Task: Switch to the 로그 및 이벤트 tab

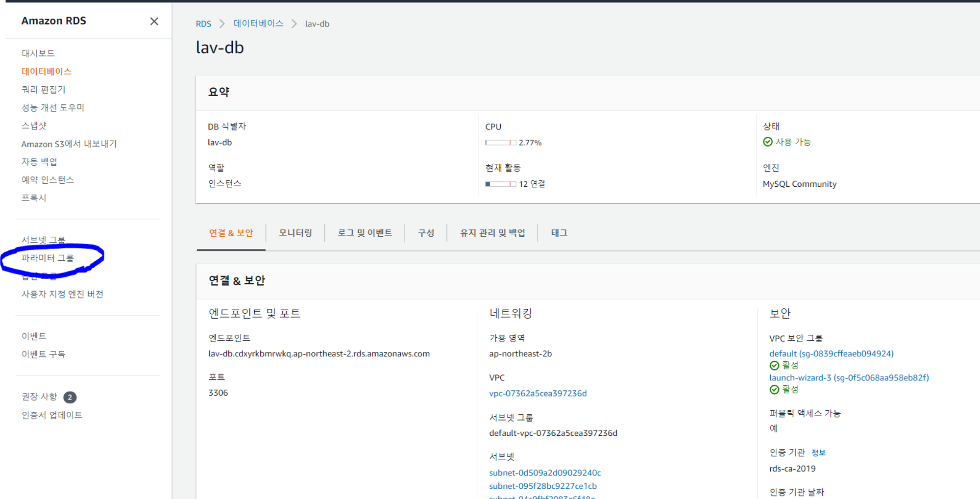Action: 365,233
